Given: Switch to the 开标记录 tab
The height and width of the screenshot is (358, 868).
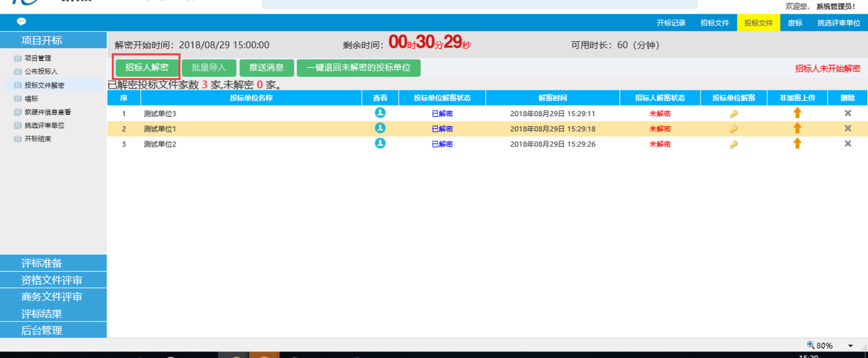Looking at the screenshot, I should (671, 23).
